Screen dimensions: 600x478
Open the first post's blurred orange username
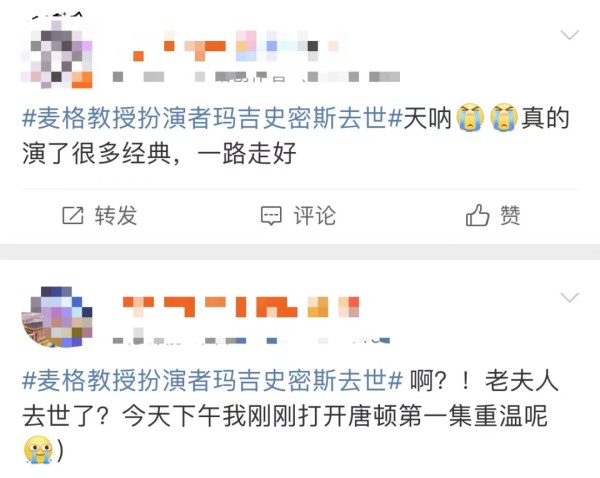[x=234, y=46]
